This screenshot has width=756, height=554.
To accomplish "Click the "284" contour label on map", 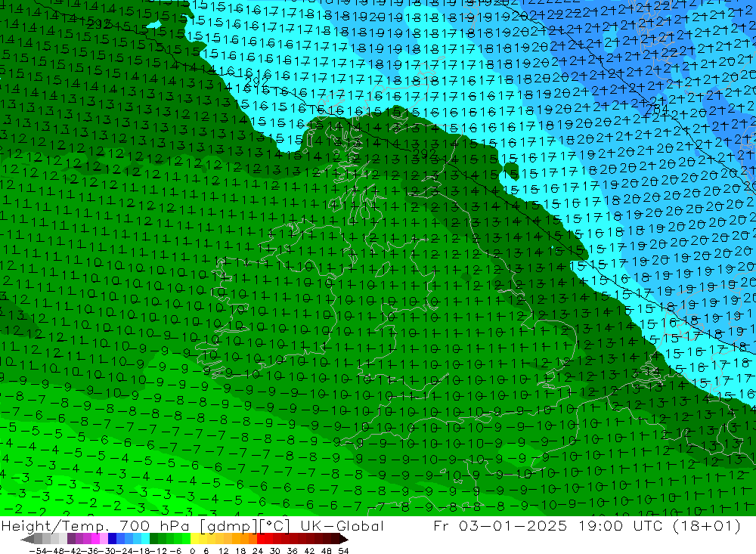I will [657, 110].
